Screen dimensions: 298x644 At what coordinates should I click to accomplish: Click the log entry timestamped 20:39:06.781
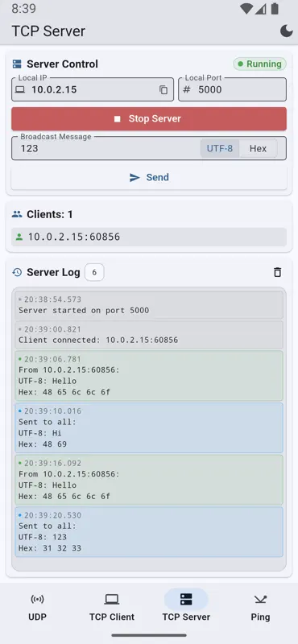click(149, 375)
